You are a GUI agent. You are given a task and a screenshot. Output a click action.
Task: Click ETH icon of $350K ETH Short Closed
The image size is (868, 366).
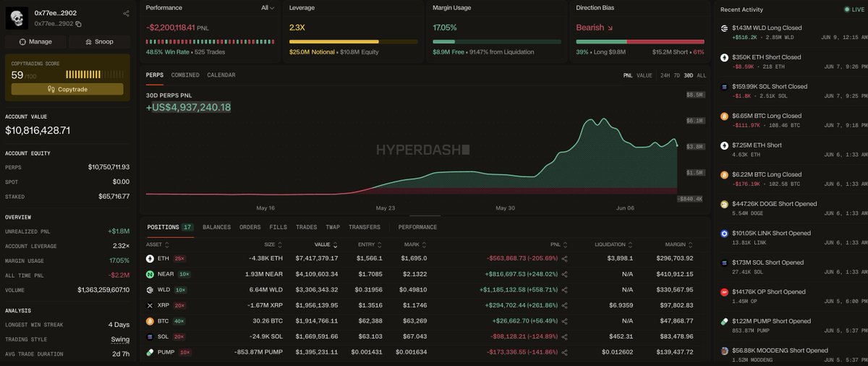[x=724, y=57]
